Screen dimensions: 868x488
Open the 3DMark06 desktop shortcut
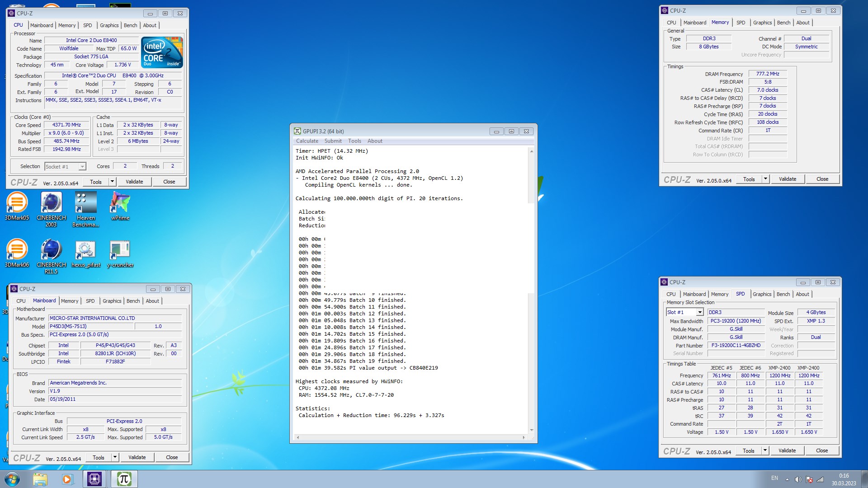click(17, 253)
